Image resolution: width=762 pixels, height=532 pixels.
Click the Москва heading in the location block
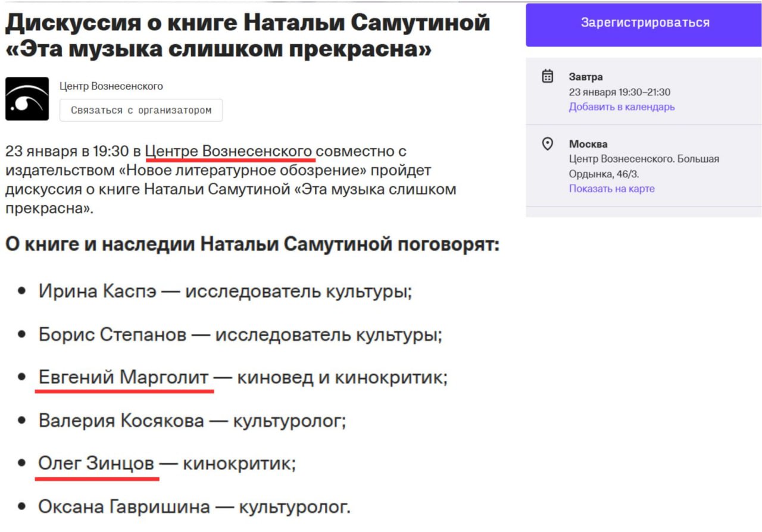point(588,144)
